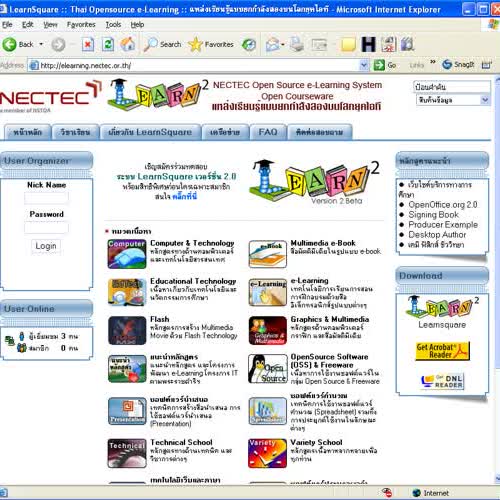The image size is (500, 500).
Task: Click the Nick Name input field
Action: pyautogui.click(x=46, y=197)
